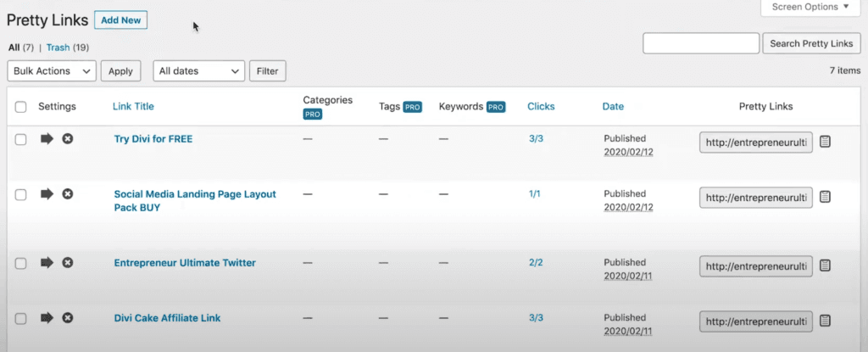Check the box for Try Divi for FREE

point(20,140)
